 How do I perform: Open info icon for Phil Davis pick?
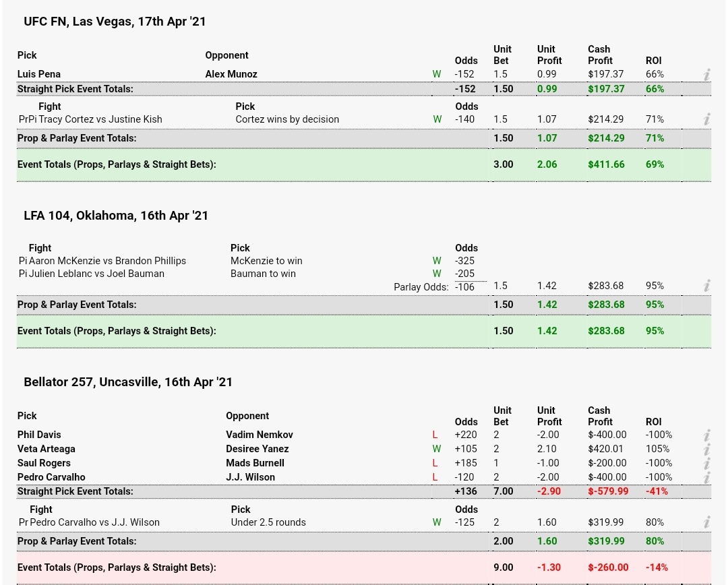706,435
